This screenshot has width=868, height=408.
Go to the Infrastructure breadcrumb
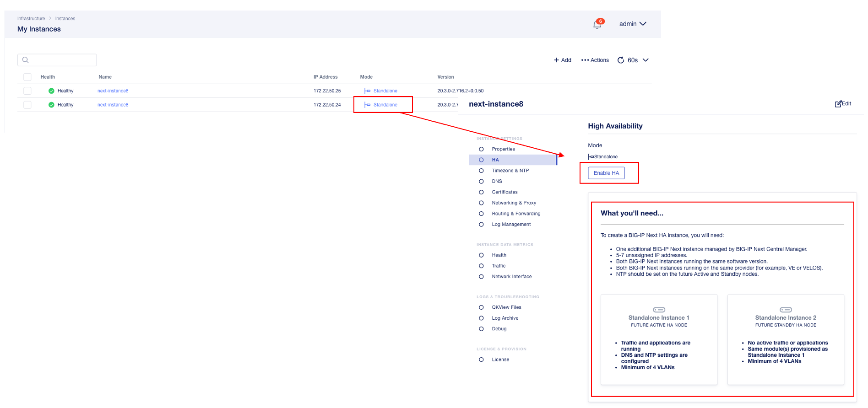click(31, 19)
